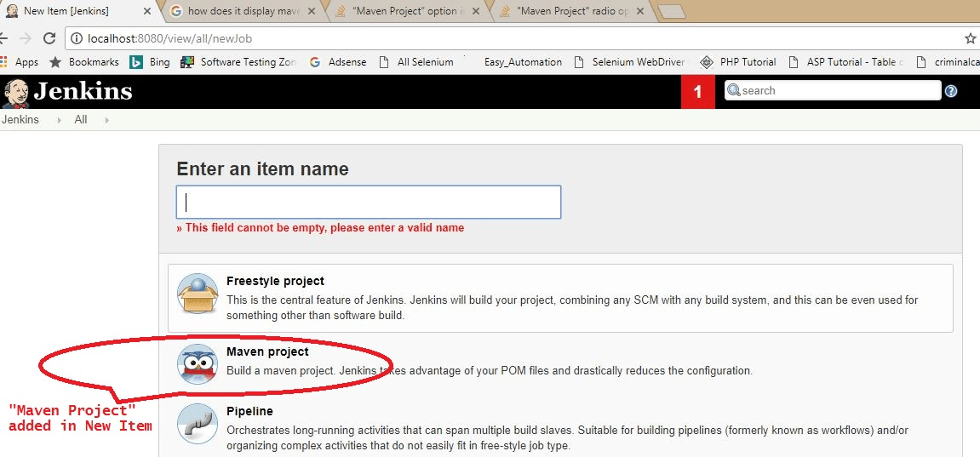Open the Software Testing Zone bookmark
980x457 pixels.
pos(238,62)
